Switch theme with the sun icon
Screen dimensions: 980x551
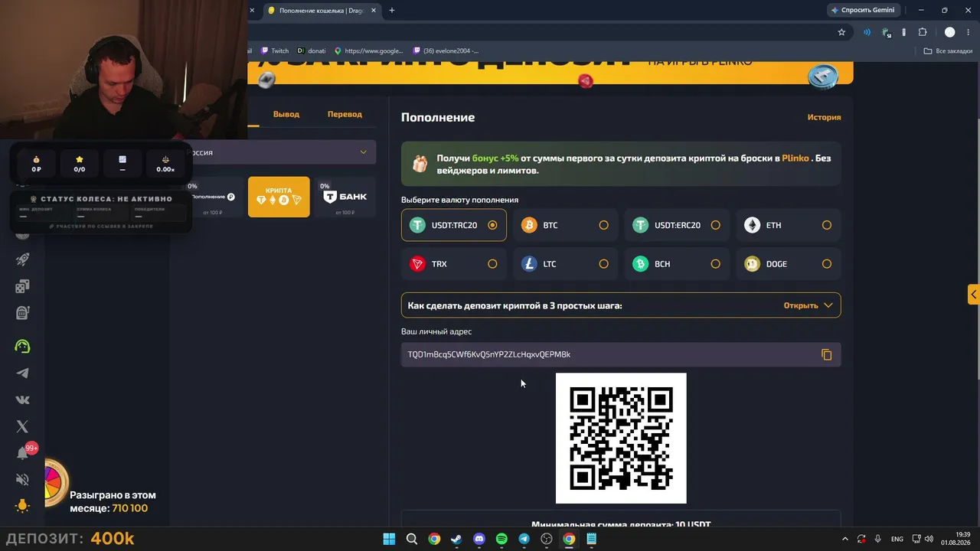tap(22, 505)
